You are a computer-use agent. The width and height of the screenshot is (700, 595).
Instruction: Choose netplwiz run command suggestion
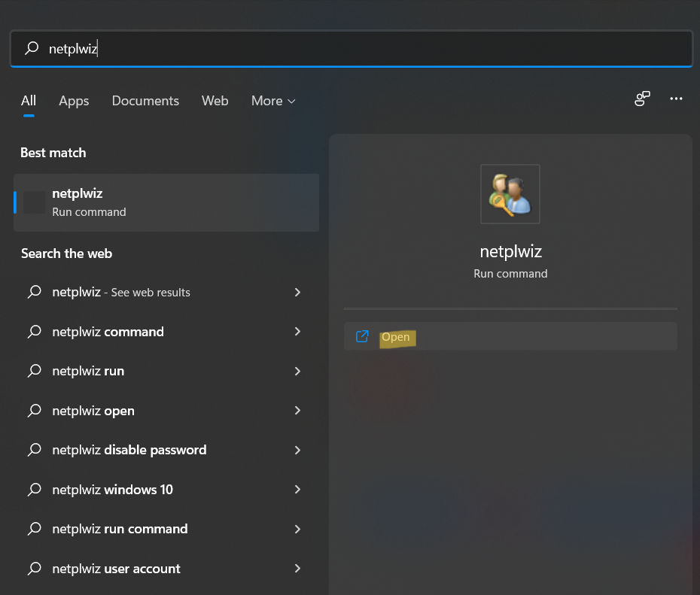click(x=120, y=529)
